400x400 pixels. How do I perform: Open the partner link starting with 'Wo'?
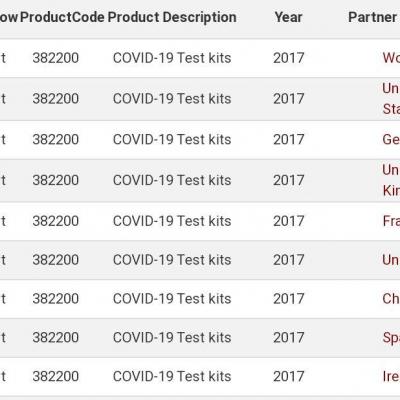[x=391, y=58]
